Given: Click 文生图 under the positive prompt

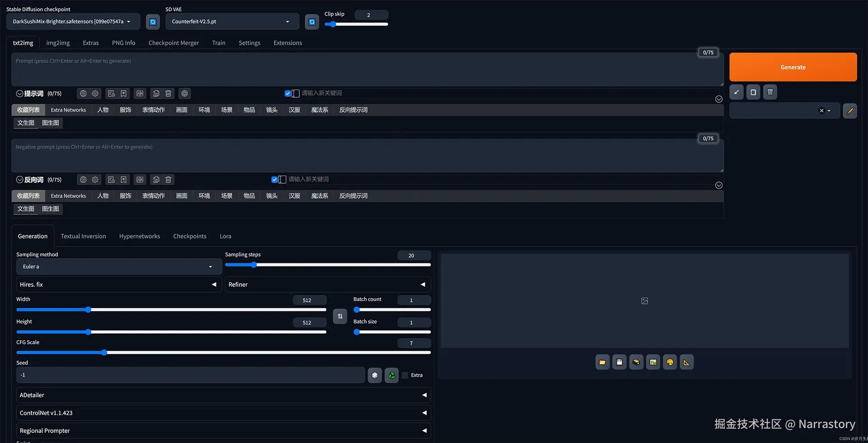Looking at the screenshot, I should click(26, 123).
